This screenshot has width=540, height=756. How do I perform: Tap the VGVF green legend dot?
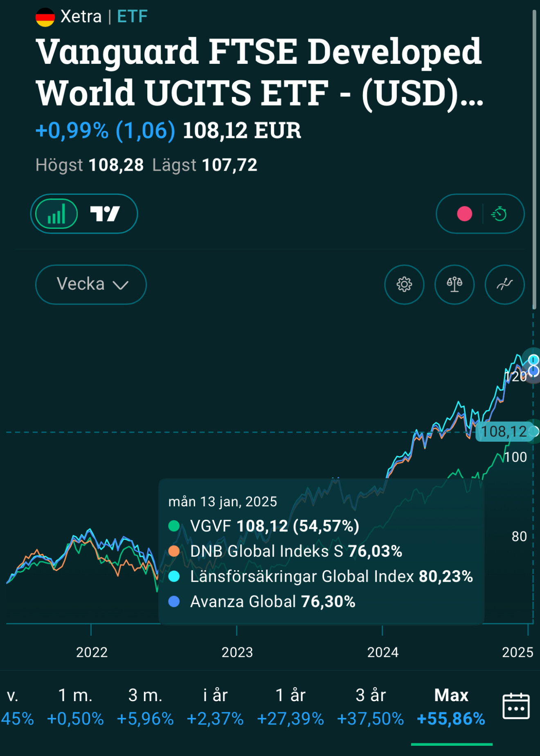point(174,526)
